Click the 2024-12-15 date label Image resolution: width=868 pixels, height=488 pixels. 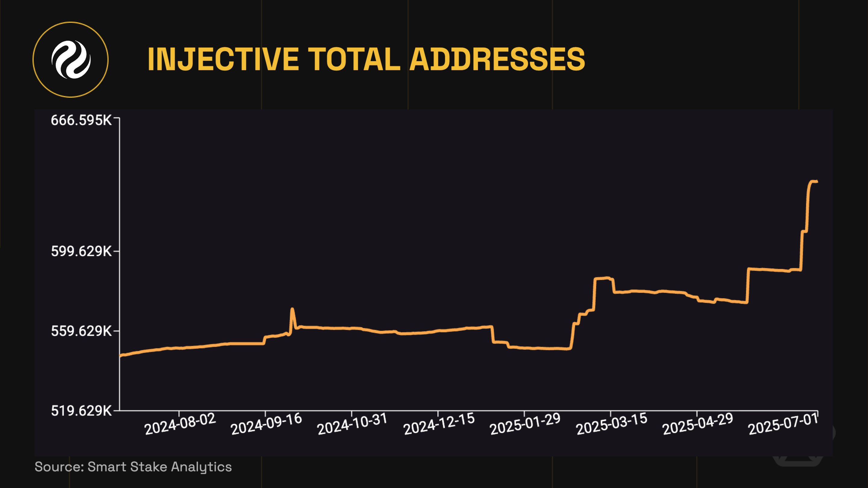coord(439,424)
